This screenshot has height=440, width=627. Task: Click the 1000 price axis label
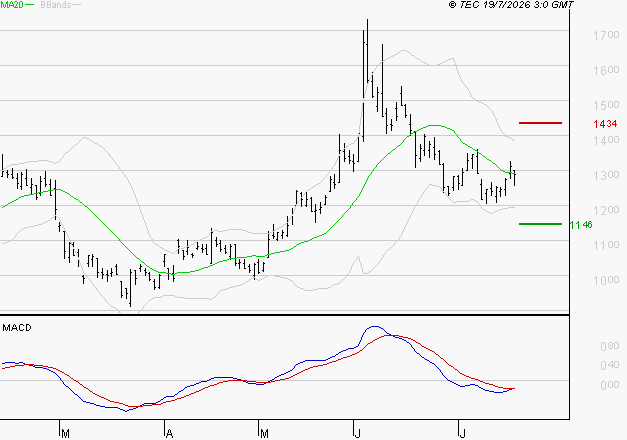pos(606,280)
